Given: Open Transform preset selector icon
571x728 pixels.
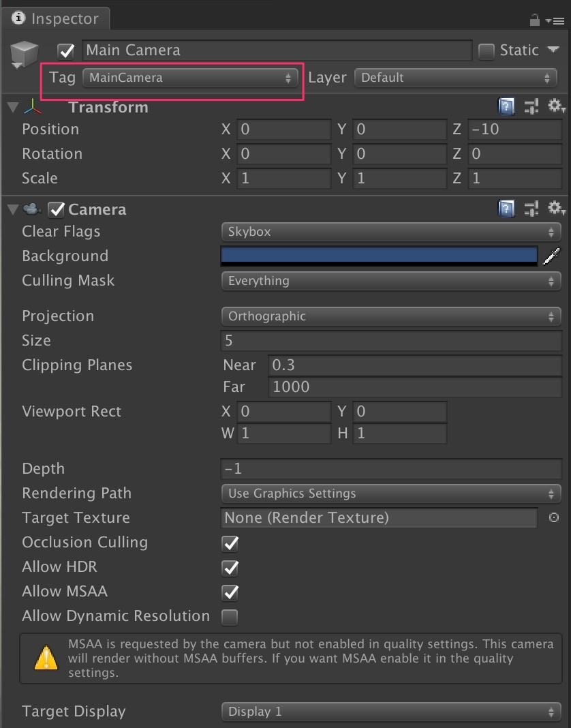Looking at the screenshot, I should (x=531, y=107).
